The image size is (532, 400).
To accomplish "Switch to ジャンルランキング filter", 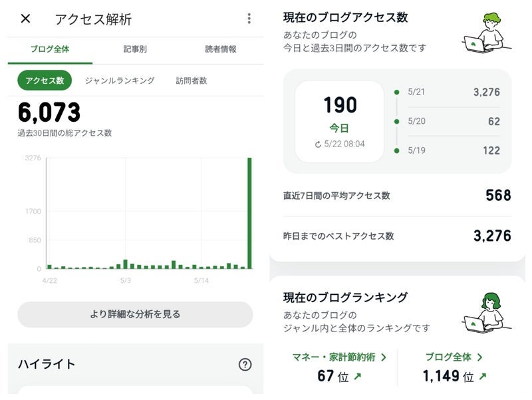I will tap(120, 81).
